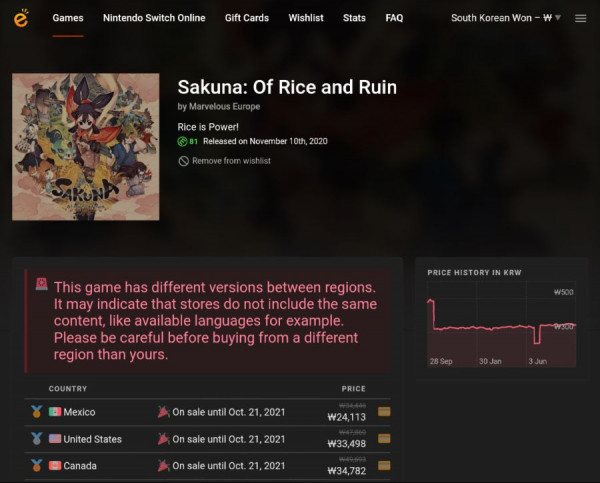Screen dimensions: 600x483
Task: Click Mexico's On sale until Oct. 21 text
Action: (229, 412)
